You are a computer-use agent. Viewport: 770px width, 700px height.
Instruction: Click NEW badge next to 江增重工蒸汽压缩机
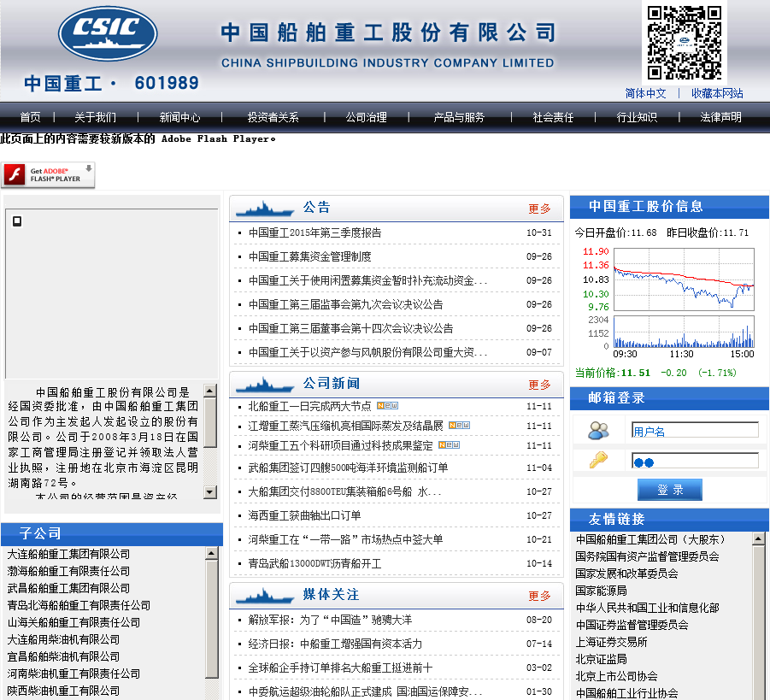(459, 426)
